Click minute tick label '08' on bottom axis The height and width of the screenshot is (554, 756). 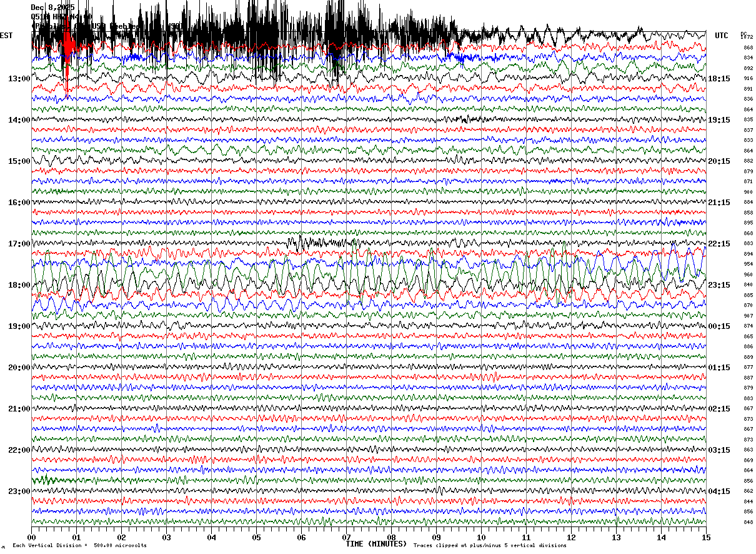391,537
